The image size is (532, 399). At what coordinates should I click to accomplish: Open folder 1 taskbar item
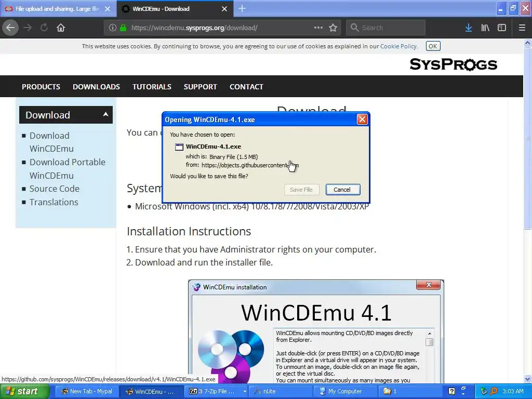[x=410, y=392]
